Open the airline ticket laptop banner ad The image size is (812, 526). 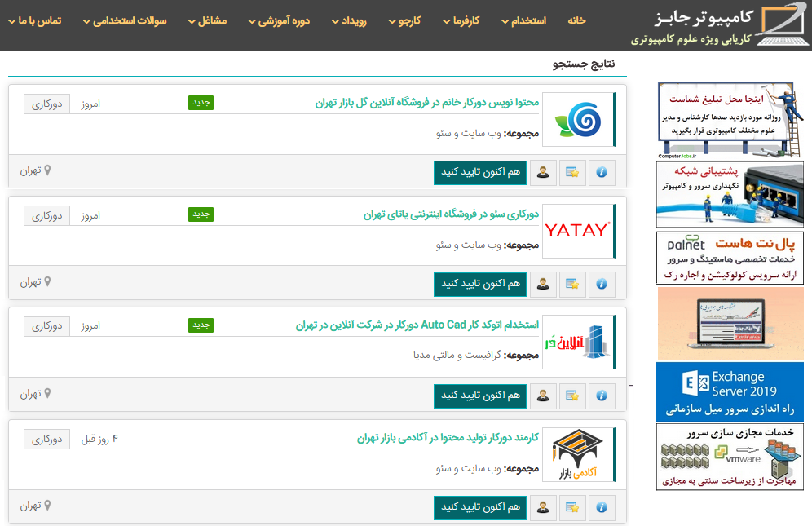point(730,324)
